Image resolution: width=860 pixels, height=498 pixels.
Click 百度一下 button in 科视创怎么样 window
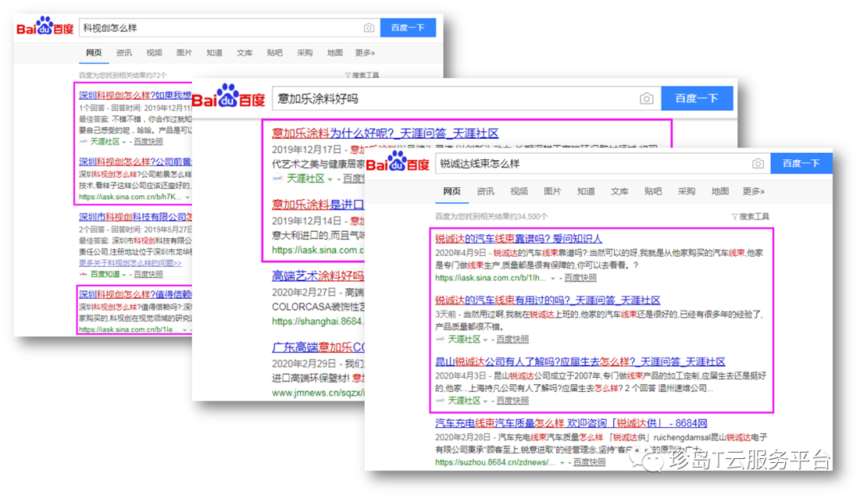click(x=408, y=27)
